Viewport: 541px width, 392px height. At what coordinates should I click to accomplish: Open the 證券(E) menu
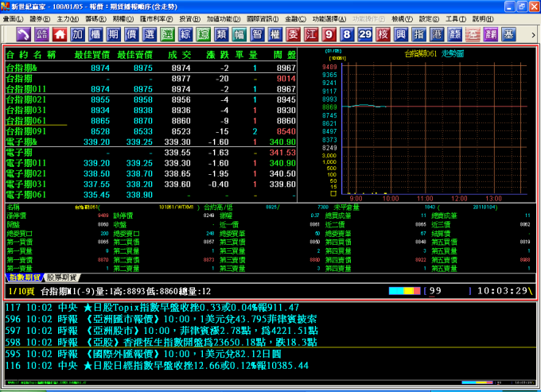(x=40, y=19)
